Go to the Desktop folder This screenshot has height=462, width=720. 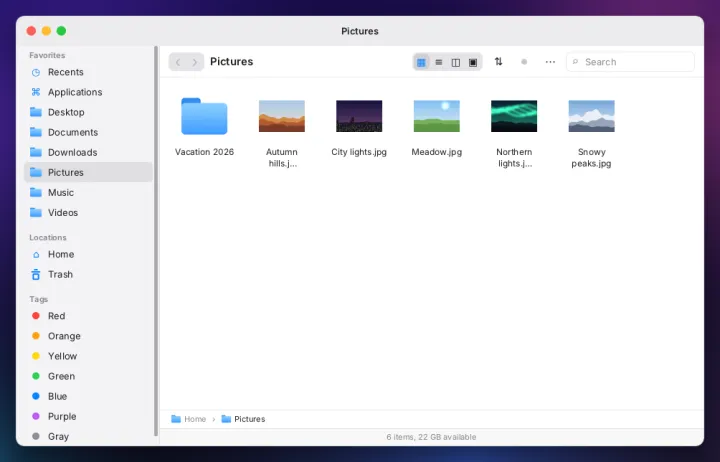point(88,112)
